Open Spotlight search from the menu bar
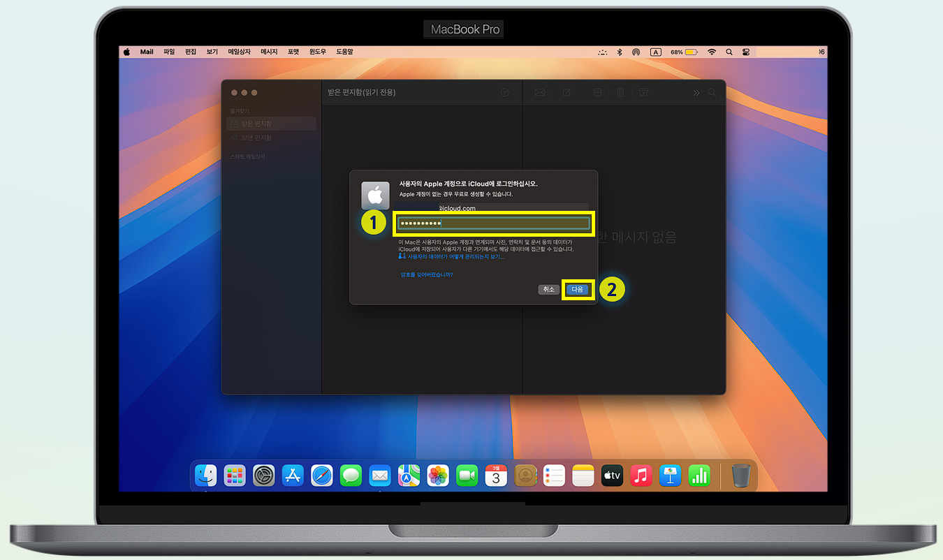 click(x=729, y=51)
